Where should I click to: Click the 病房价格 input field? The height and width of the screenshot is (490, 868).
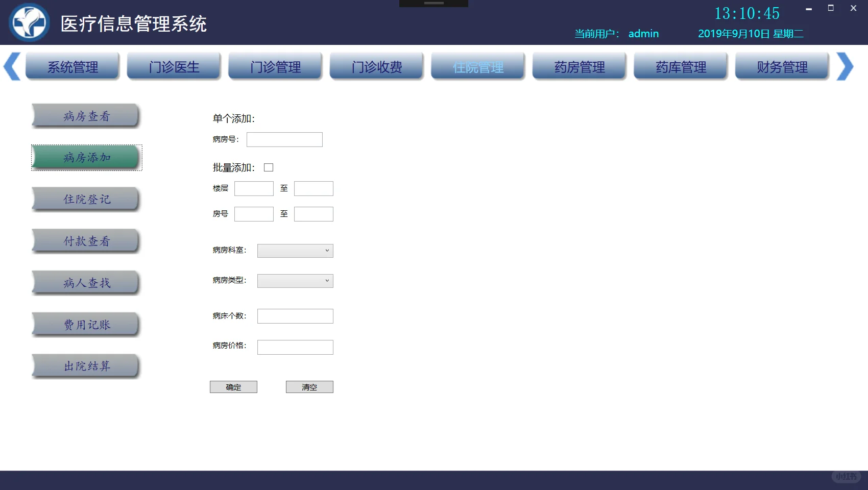click(295, 347)
